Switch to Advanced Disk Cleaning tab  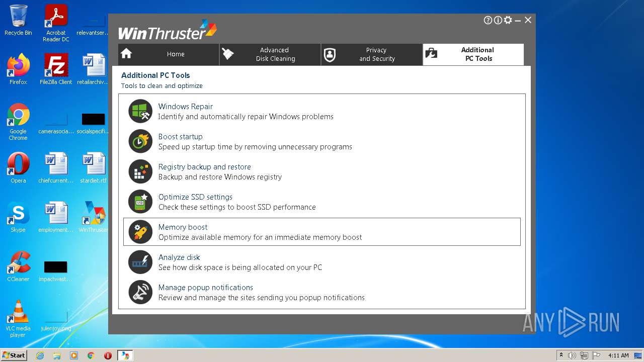tap(270, 54)
